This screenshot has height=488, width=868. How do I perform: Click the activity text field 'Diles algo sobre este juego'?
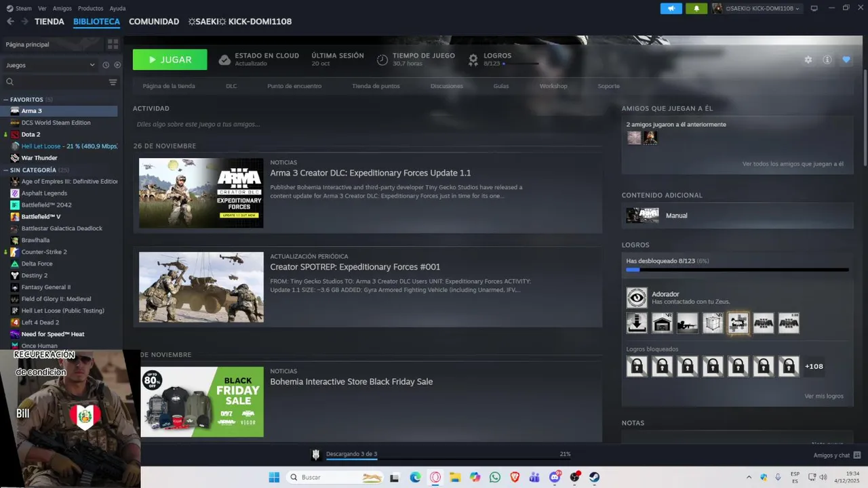coord(367,125)
